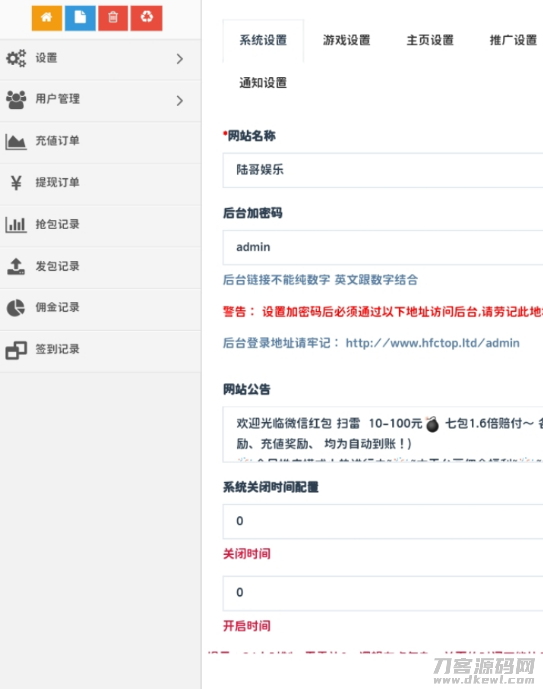Click the upload icon for 发包记录
Image resolution: width=543 pixels, height=689 pixels.
(x=16, y=266)
